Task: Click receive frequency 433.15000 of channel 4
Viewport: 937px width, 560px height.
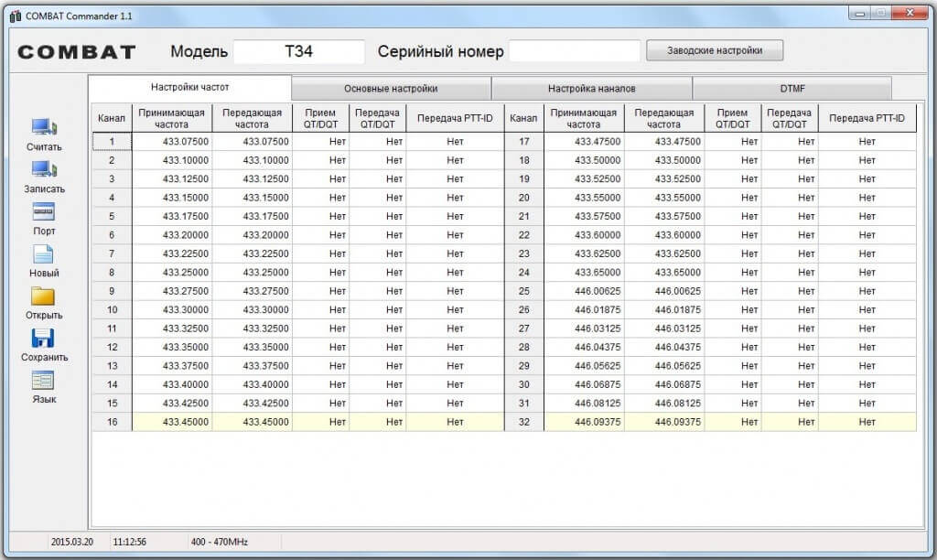Action: 172,198
